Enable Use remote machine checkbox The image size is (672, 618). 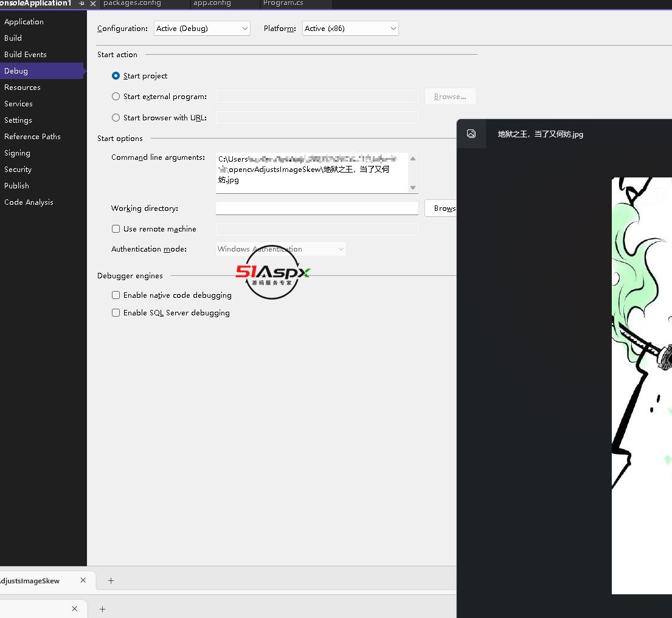[116, 229]
